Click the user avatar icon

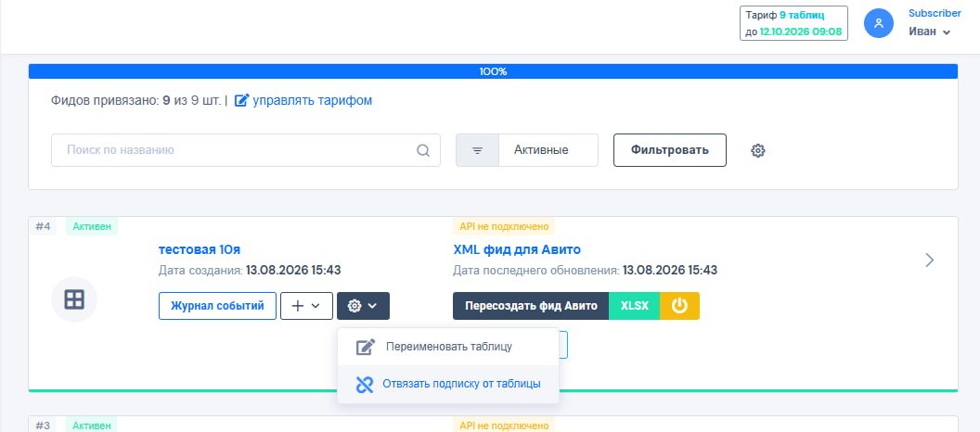[878, 24]
